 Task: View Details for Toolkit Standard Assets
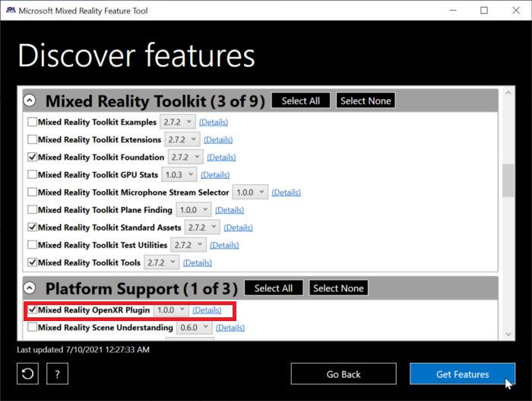(238, 228)
